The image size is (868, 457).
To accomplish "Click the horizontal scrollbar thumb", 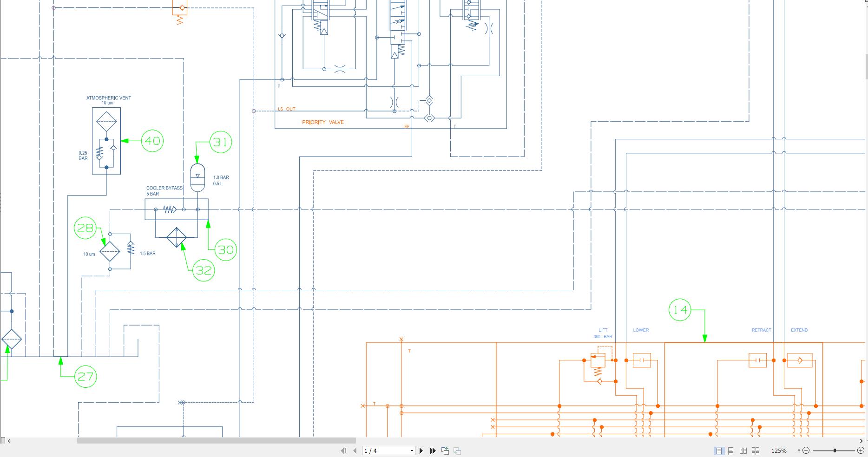I will coord(216,441).
